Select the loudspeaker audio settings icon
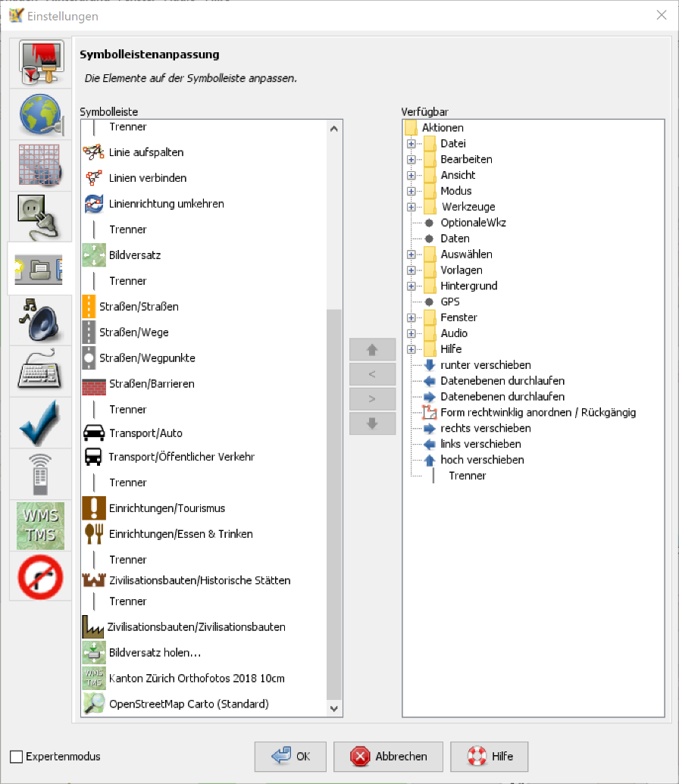The image size is (679, 784). (39, 319)
